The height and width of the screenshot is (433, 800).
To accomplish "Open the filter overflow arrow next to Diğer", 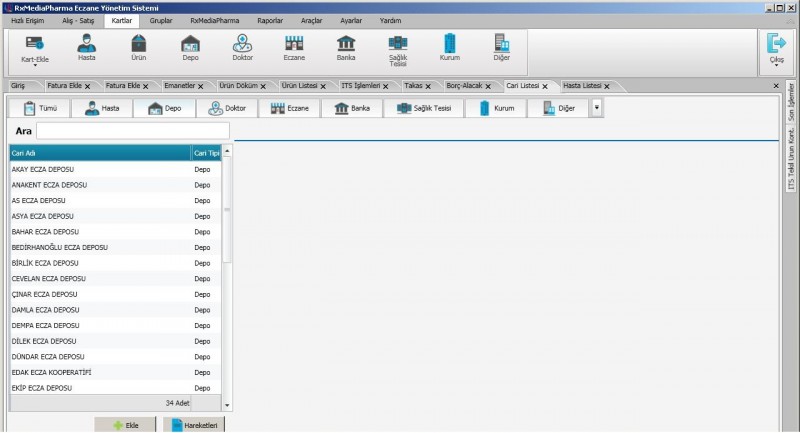I will click(x=596, y=107).
